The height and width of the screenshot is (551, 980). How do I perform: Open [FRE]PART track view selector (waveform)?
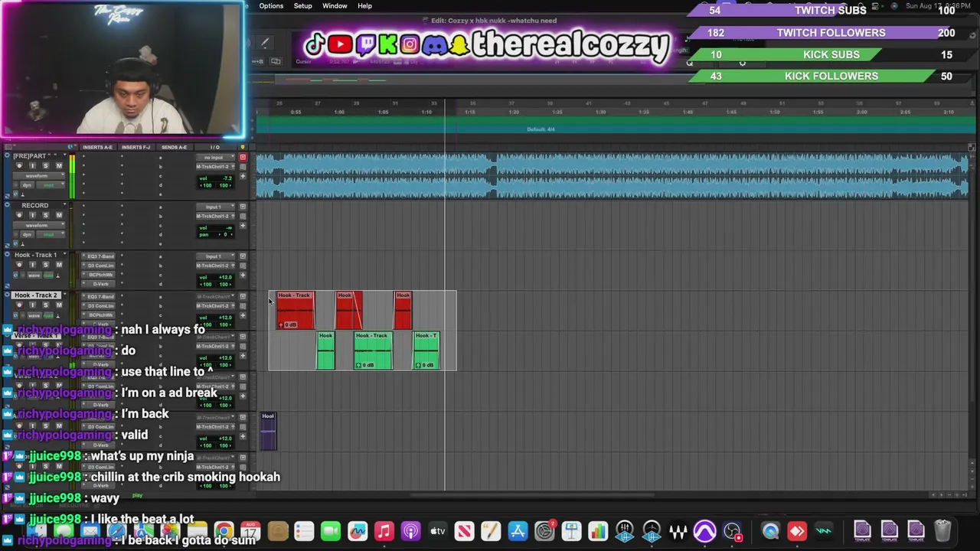pos(39,175)
